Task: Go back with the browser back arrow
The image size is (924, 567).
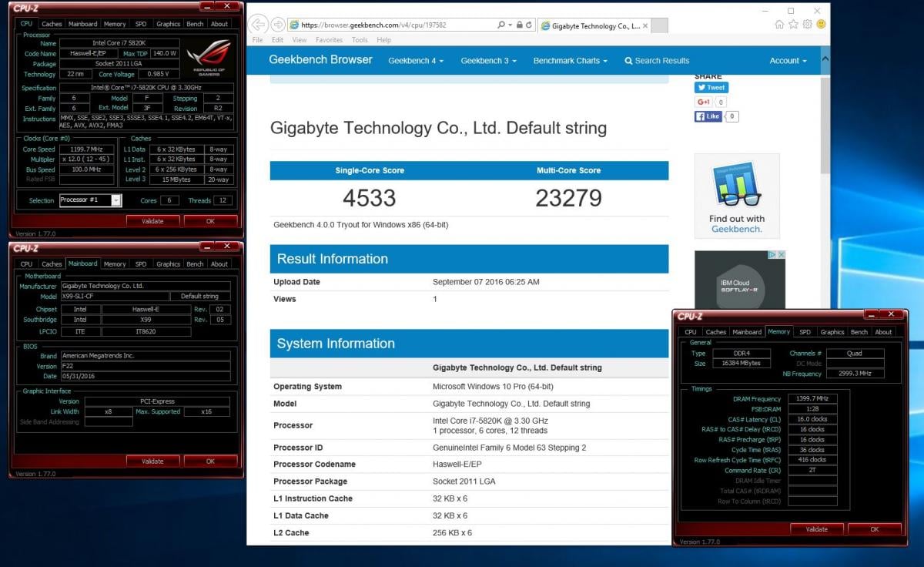Action: [x=259, y=24]
